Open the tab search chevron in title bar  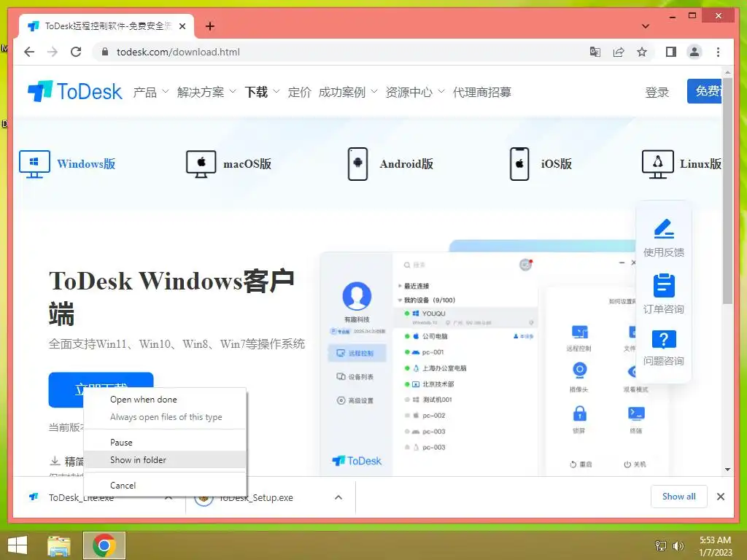click(645, 26)
